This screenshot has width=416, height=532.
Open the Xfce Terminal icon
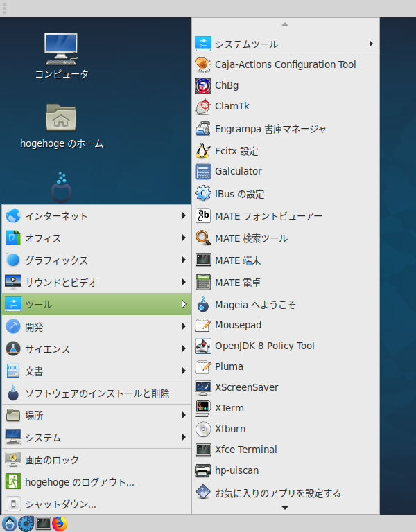[x=203, y=450]
